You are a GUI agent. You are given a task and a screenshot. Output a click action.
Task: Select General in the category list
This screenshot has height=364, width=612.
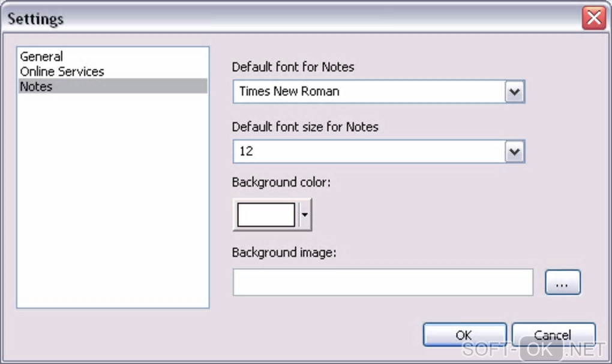41,57
